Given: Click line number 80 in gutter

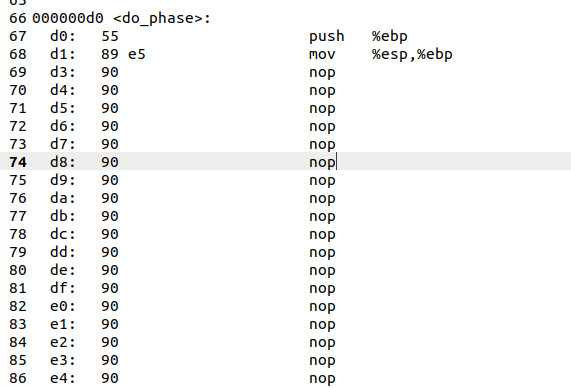Looking at the screenshot, I should pos(18,270).
